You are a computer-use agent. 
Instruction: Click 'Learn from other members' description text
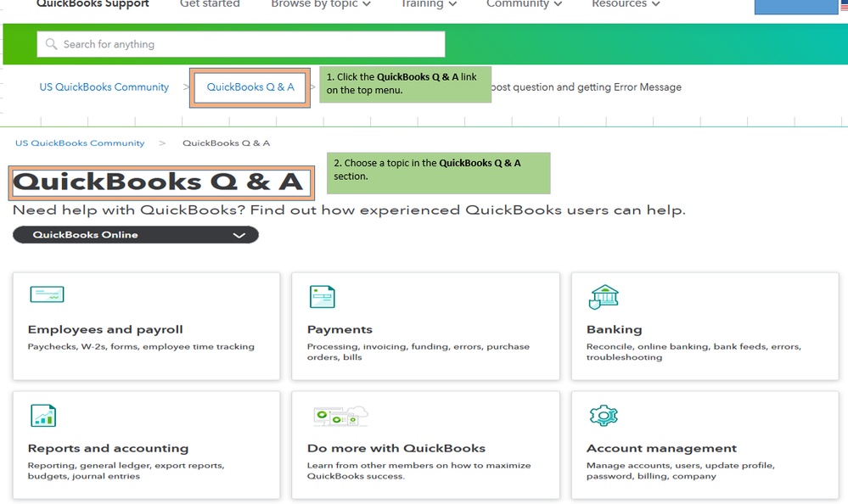[x=418, y=470]
